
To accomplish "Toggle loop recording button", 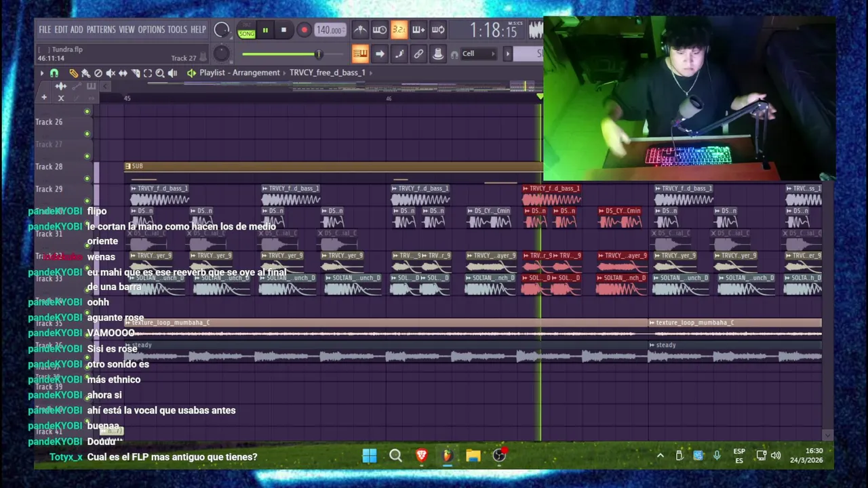I will coord(438,30).
